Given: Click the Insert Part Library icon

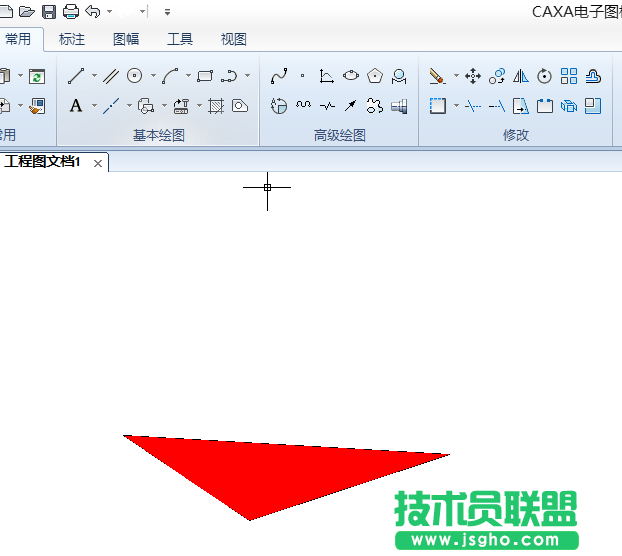Looking at the screenshot, I should tap(181, 106).
